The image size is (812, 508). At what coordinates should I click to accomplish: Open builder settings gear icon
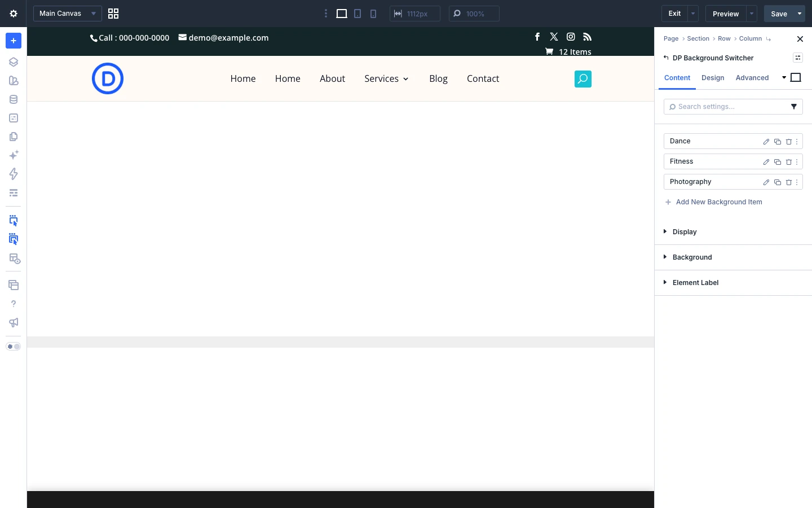pos(14,14)
